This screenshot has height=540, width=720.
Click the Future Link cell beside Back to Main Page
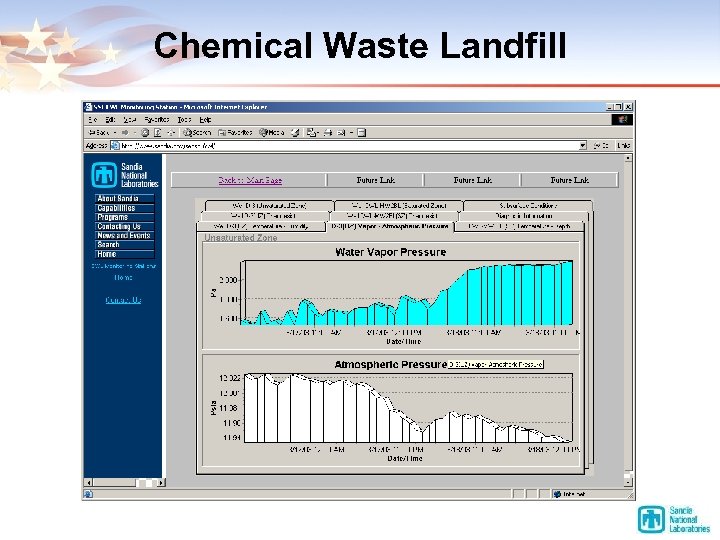tap(376, 180)
